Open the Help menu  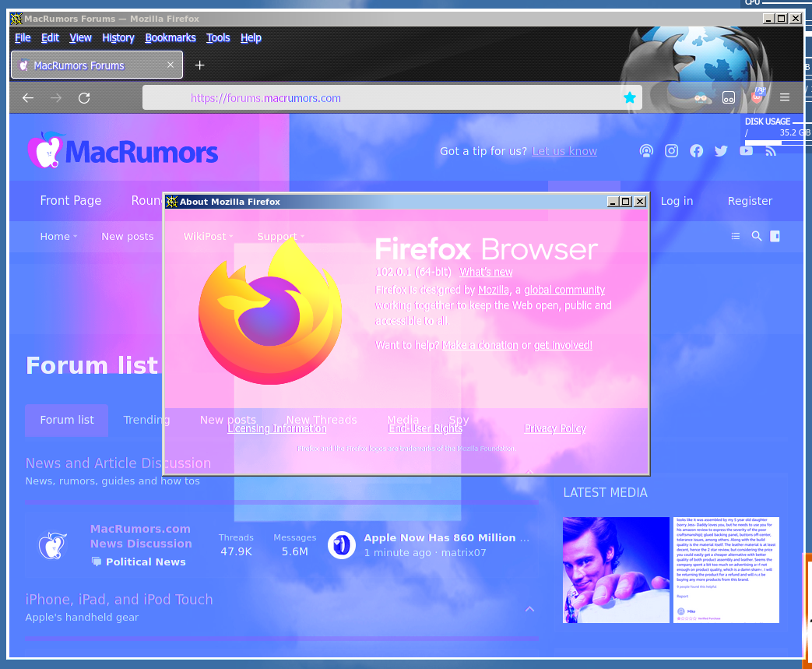251,38
